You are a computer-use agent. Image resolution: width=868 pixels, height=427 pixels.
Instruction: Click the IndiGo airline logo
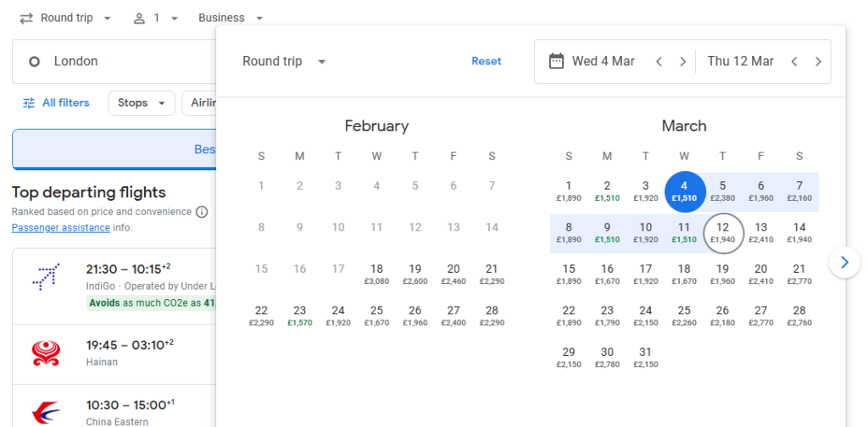coord(46,276)
